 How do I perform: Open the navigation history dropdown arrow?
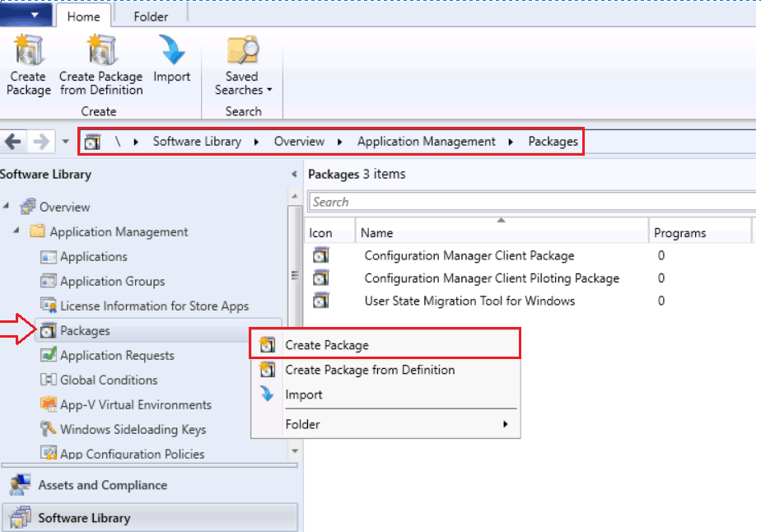66,142
